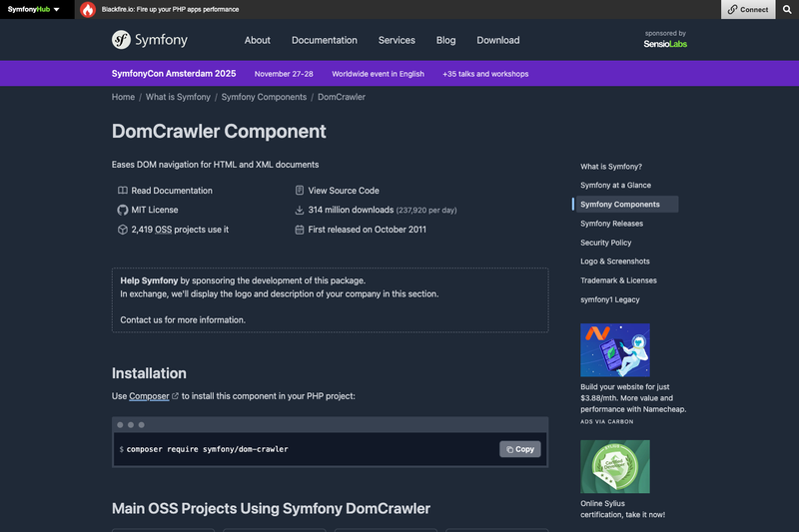Select Symfony at a Glance in sidebar
Viewport: 799px width, 532px height.
click(615, 186)
